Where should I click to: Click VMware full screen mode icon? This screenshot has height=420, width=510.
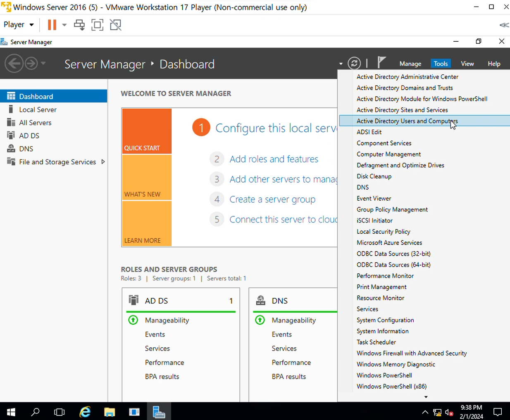[97, 25]
